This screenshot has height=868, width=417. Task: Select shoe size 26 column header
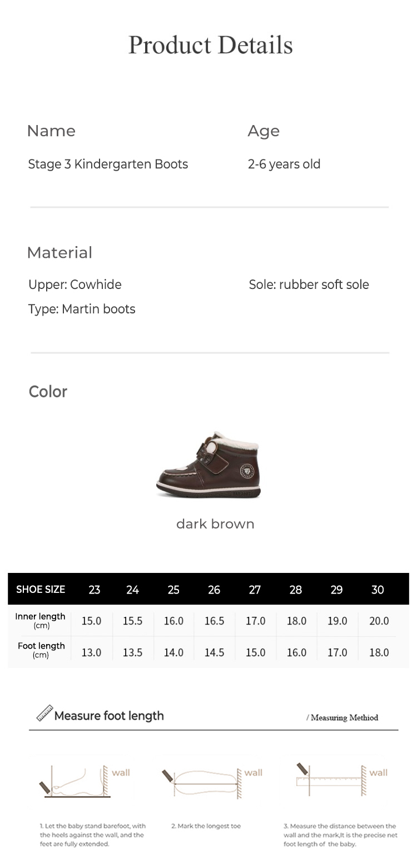pyautogui.click(x=214, y=590)
